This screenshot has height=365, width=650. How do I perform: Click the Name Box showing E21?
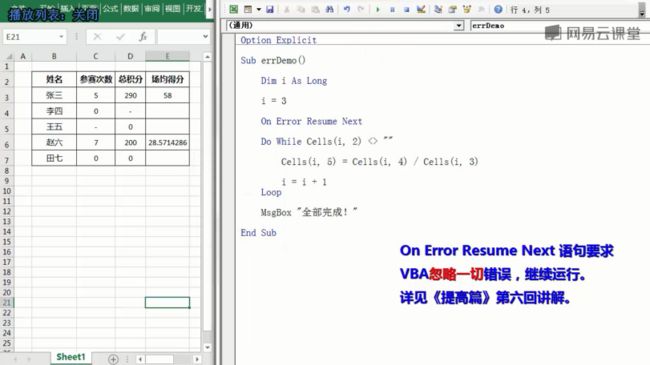click(30, 37)
